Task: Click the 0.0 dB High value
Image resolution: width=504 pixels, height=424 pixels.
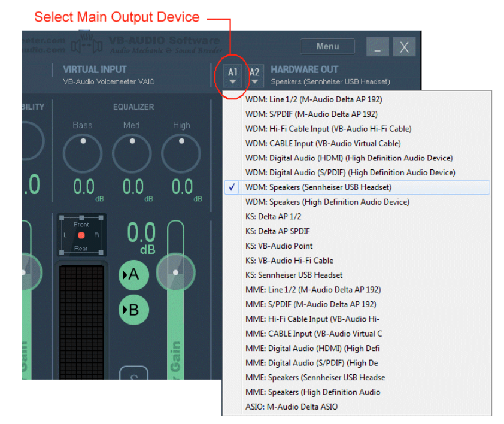Action: 187,190
